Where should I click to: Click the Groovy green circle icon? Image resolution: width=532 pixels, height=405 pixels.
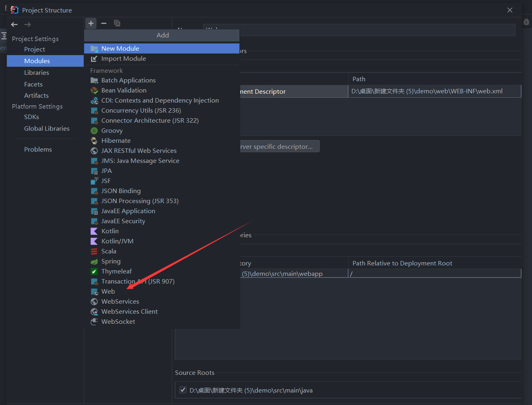point(94,131)
